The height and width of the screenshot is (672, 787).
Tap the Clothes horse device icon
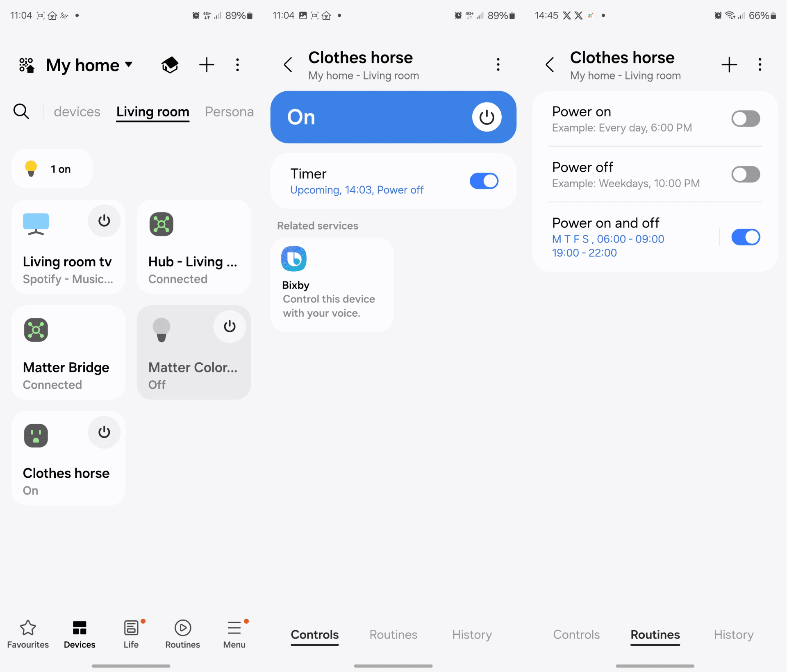35,434
